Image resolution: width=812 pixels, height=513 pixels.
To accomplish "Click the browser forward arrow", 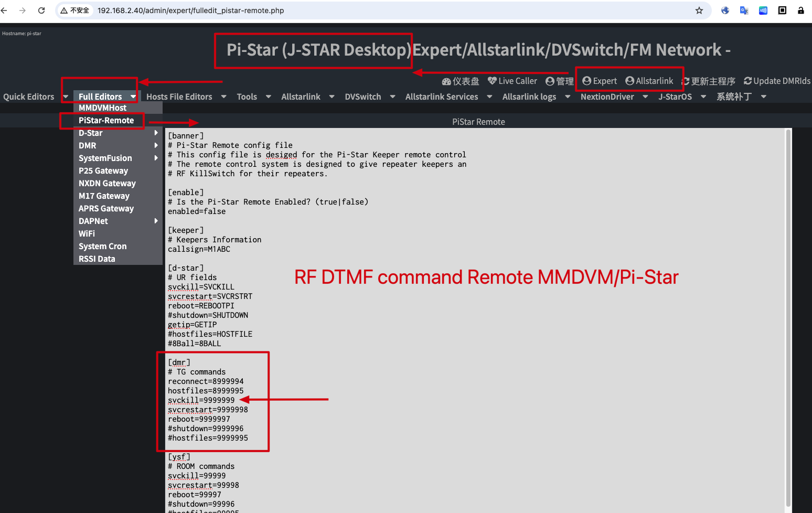I will 23,10.
